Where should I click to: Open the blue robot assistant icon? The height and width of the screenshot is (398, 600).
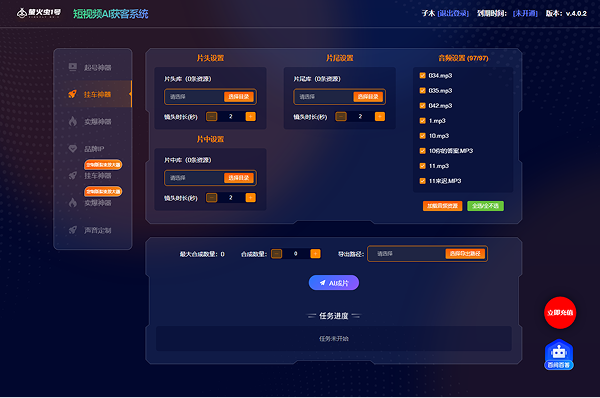coord(559,354)
